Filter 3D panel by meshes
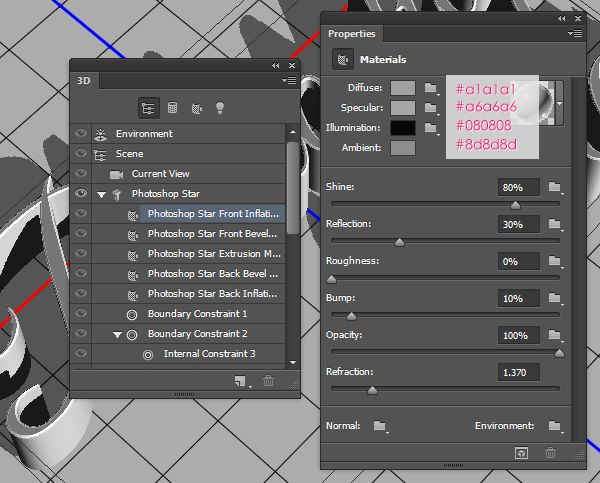The height and width of the screenshot is (483, 600). pyautogui.click(x=172, y=108)
